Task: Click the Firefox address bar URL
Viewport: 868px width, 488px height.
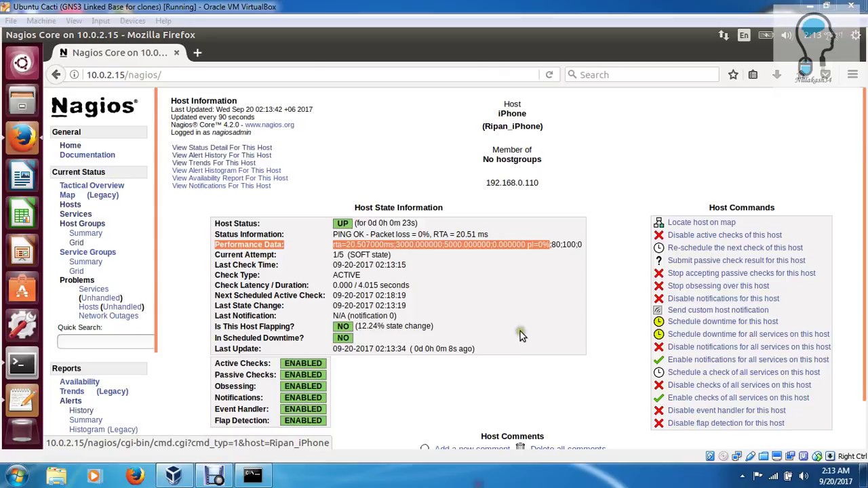Action: [123, 75]
